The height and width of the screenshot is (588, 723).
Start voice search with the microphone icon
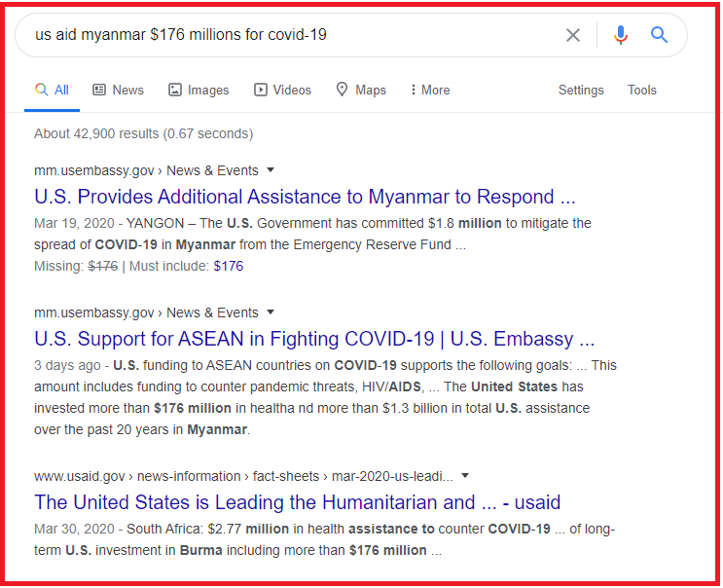click(621, 35)
